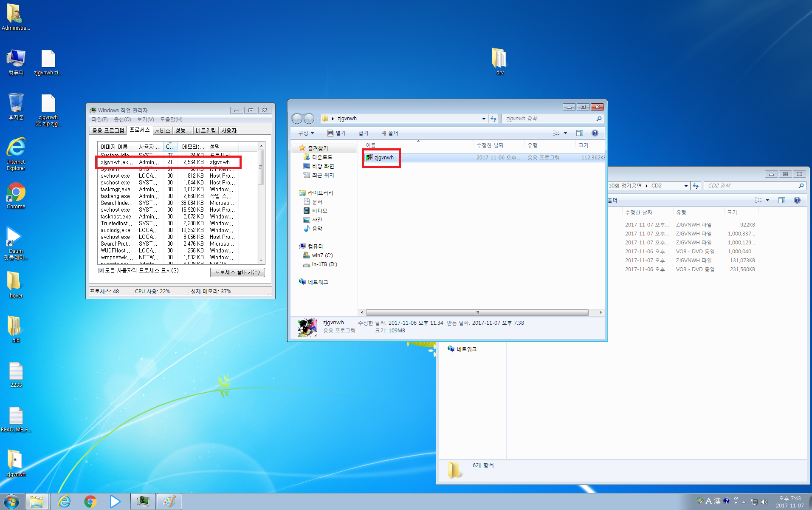Open 파일(F) menu in Task Manager
The image size is (812, 510).
click(x=100, y=119)
